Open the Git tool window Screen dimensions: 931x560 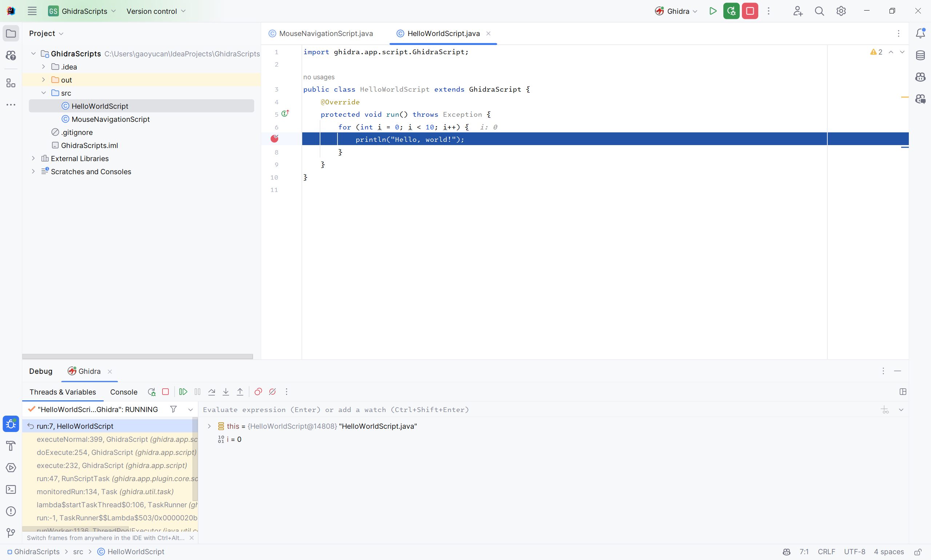(x=11, y=533)
